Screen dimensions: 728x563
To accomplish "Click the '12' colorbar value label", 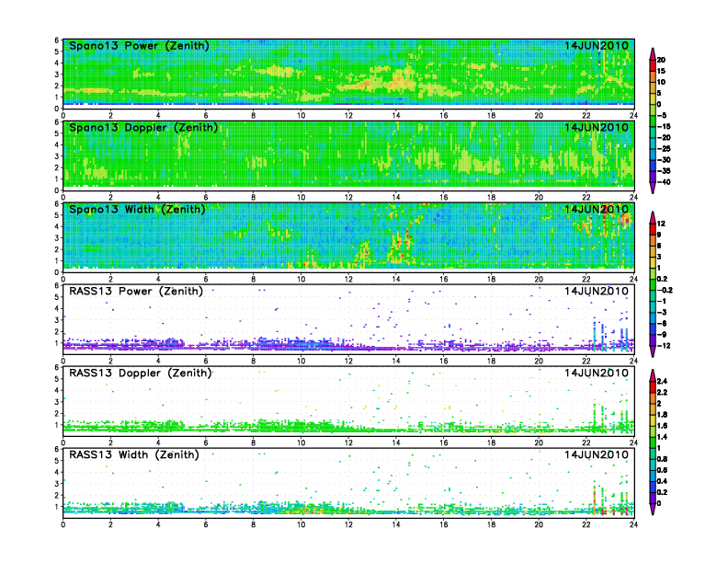I will pos(661,224).
